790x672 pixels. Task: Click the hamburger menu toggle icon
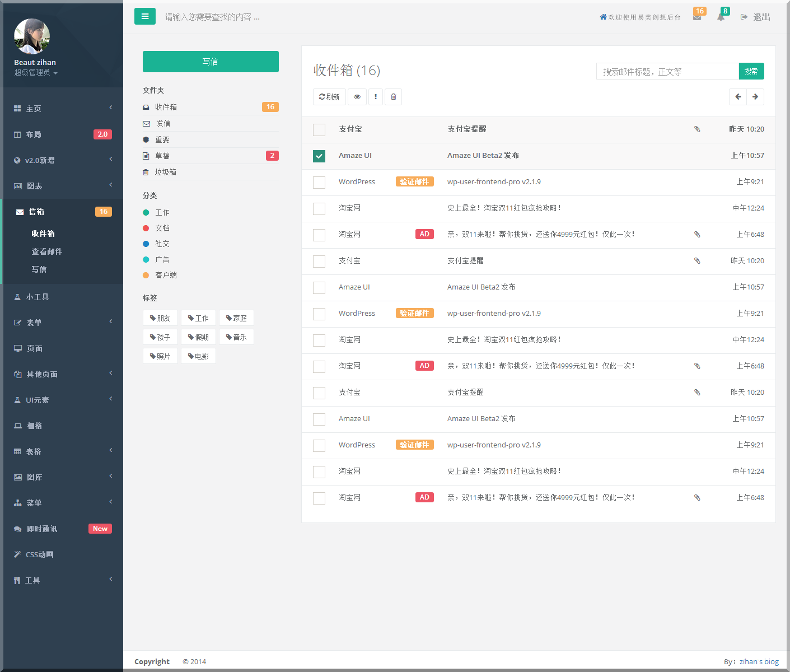coord(144,16)
